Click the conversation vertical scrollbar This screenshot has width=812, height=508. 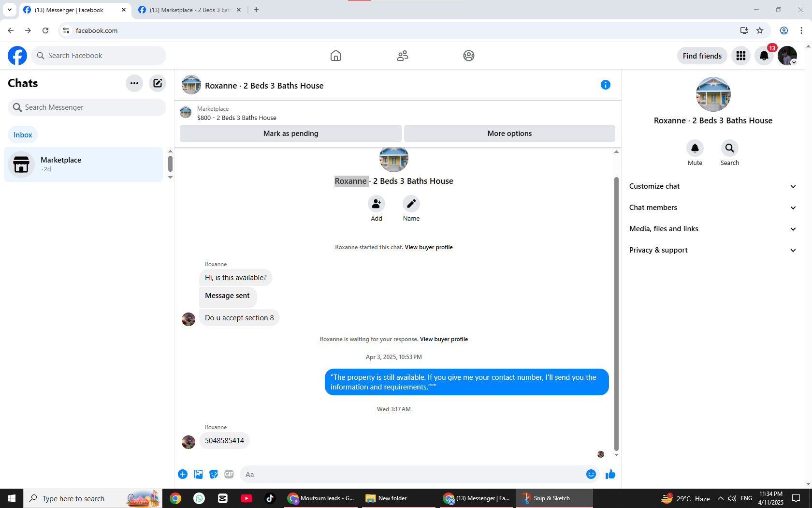point(616,314)
